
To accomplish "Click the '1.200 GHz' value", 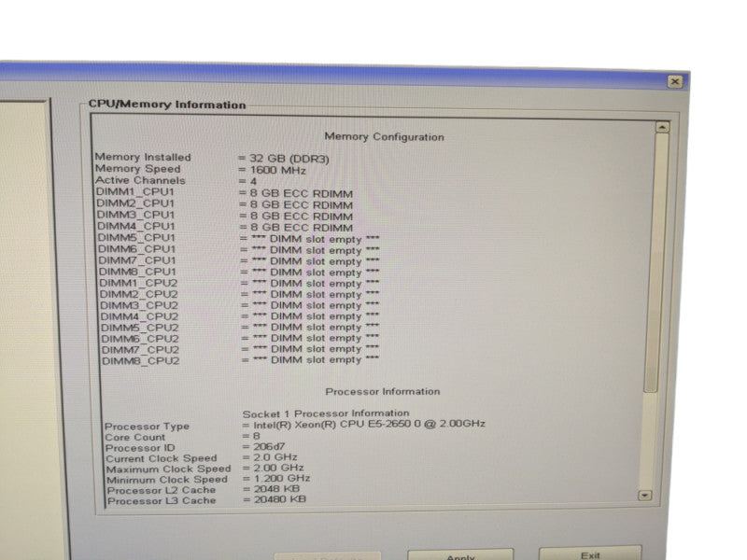I will point(282,478).
